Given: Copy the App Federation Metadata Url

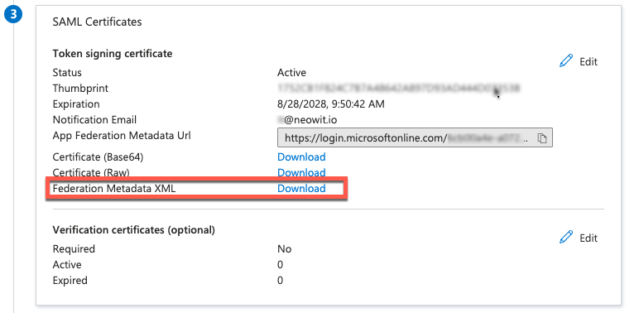Looking at the screenshot, I should [542, 138].
